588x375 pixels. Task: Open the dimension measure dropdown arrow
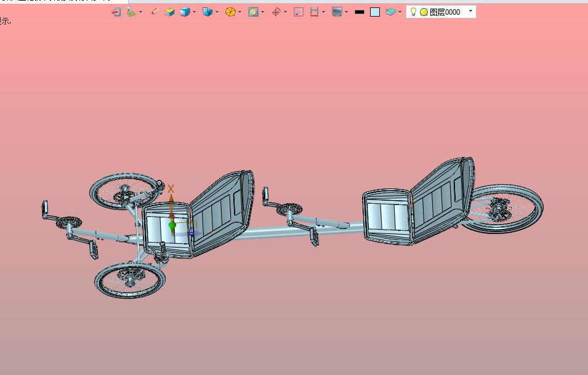coord(324,12)
